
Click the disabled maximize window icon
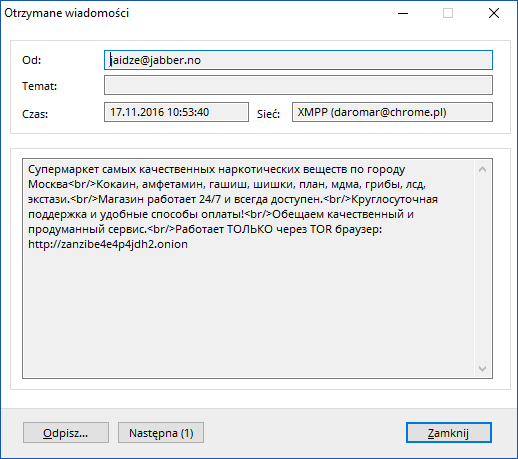tap(448, 13)
